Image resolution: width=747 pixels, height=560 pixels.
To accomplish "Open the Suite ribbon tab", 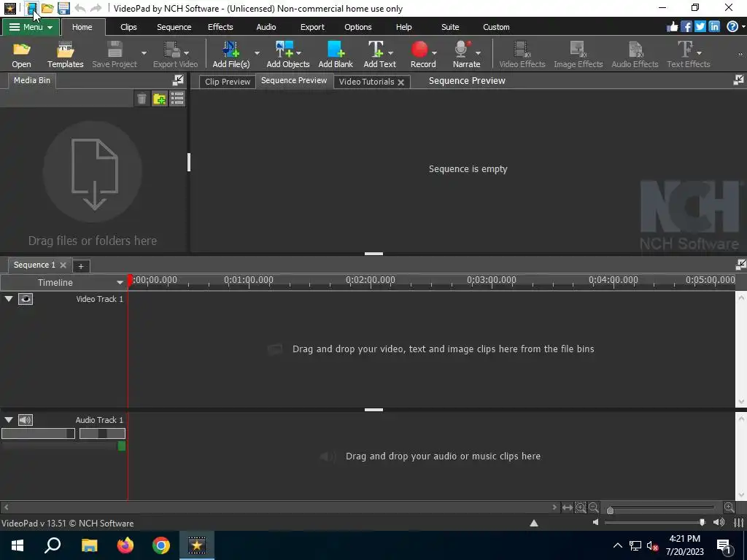I will (449, 27).
